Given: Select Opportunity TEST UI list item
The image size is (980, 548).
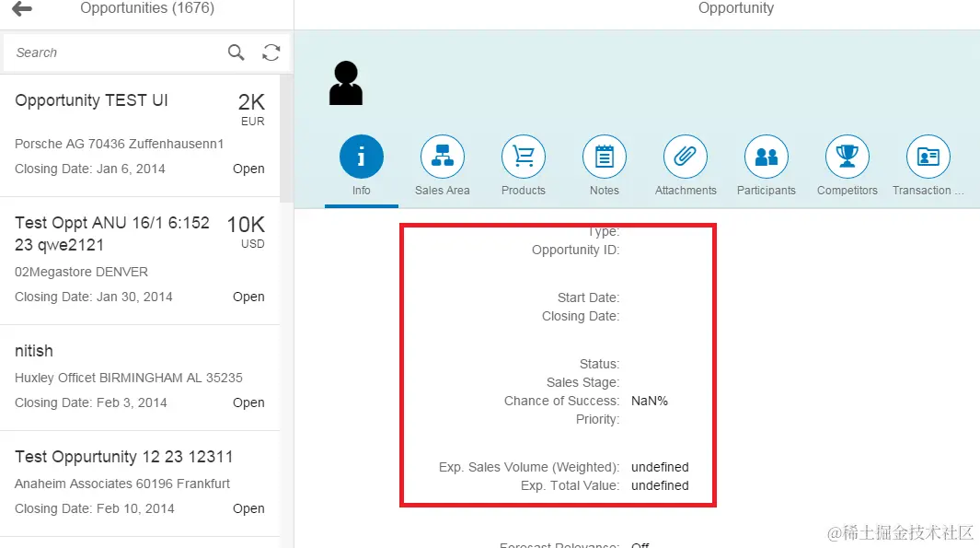Looking at the screenshot, I should pos(139,135).
